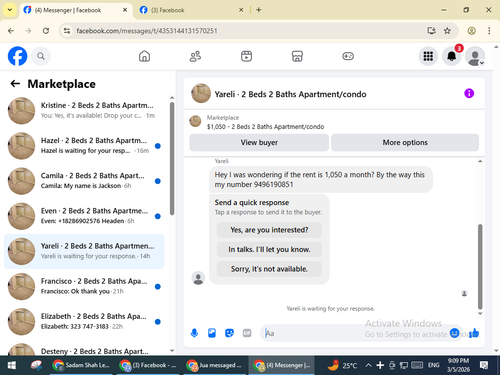The height and width of the screenshot is (375, 500).
Task: Show hidden system tray icons
Action: pos(368,366)
